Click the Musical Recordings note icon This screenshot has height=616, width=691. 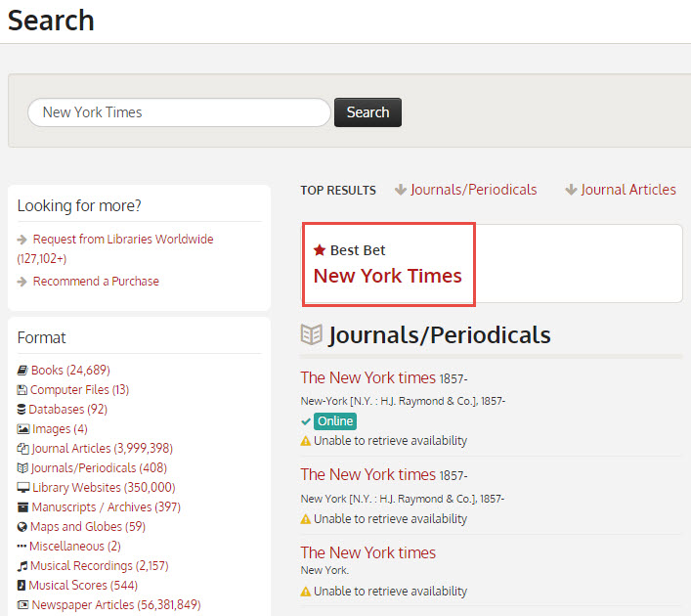(22, 566)
